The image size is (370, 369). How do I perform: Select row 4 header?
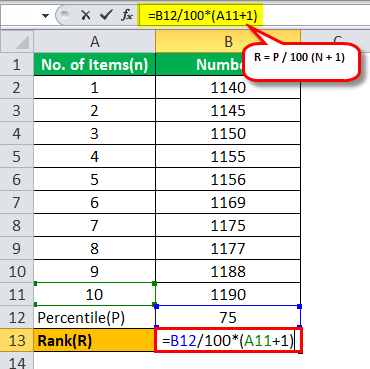(17, 133)
